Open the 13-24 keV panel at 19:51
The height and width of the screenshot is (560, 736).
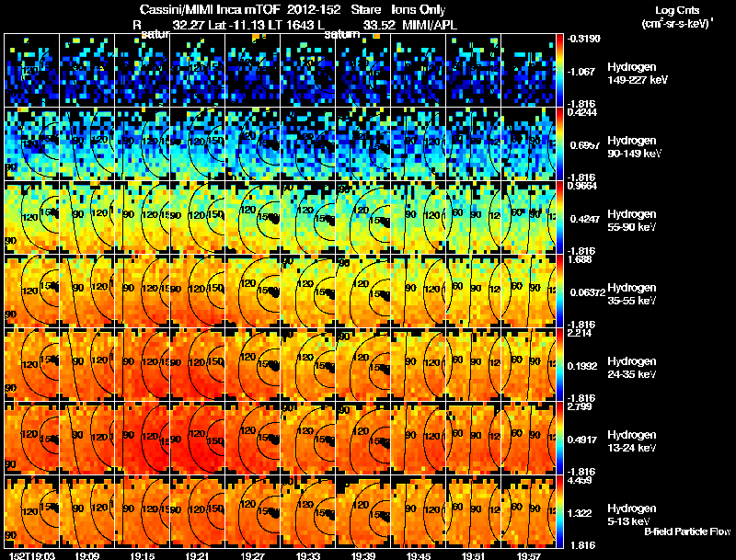coord(474,438)
